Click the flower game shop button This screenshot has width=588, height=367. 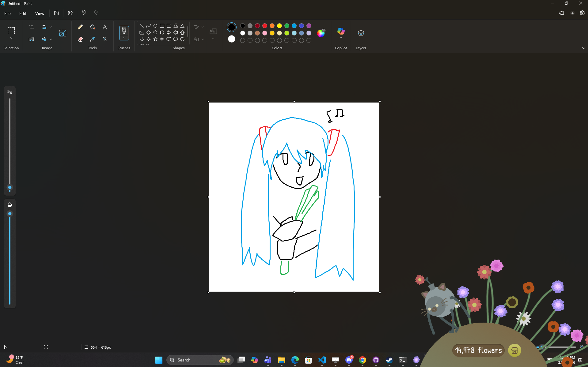pyautogui.click(x=514, y=350)
